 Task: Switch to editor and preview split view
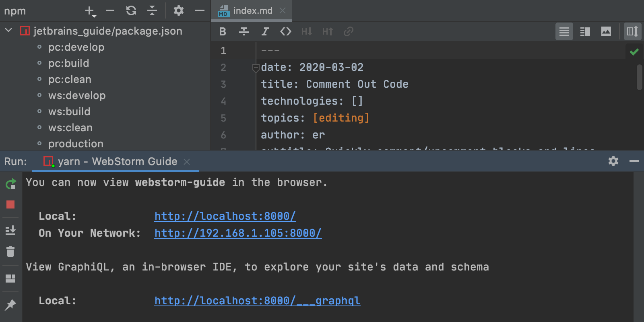[x=585, y=31]
